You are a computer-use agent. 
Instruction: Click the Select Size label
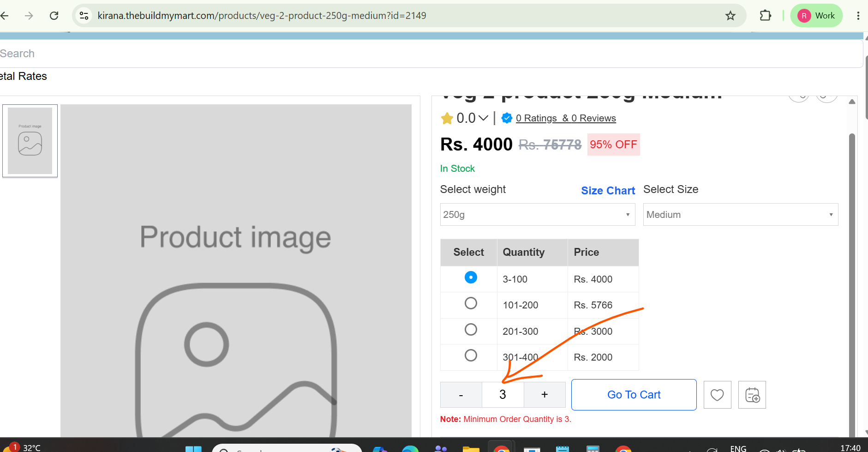(671, 189)
